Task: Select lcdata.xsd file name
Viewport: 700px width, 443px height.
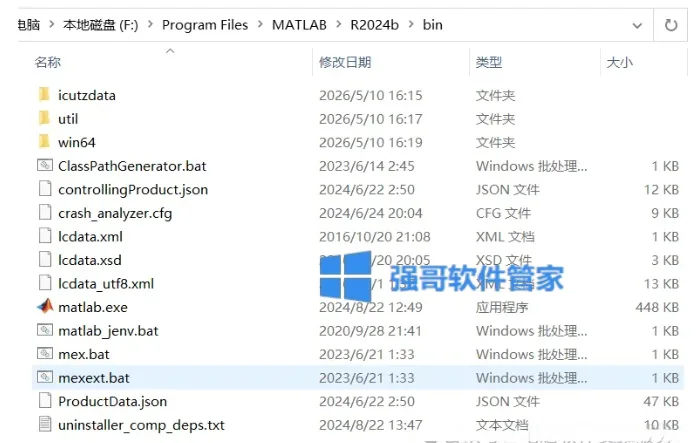Action: pyautogui.click(x=90, y=260)
